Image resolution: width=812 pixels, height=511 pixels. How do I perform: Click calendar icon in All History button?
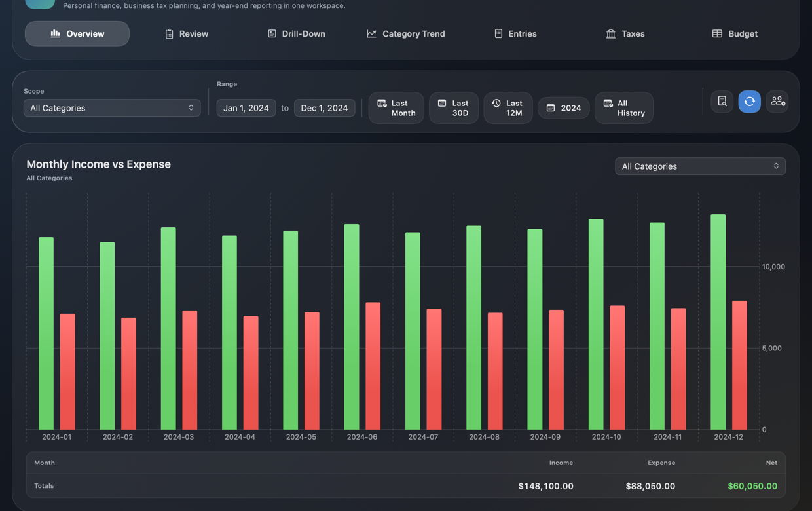[x=608, y=104]
